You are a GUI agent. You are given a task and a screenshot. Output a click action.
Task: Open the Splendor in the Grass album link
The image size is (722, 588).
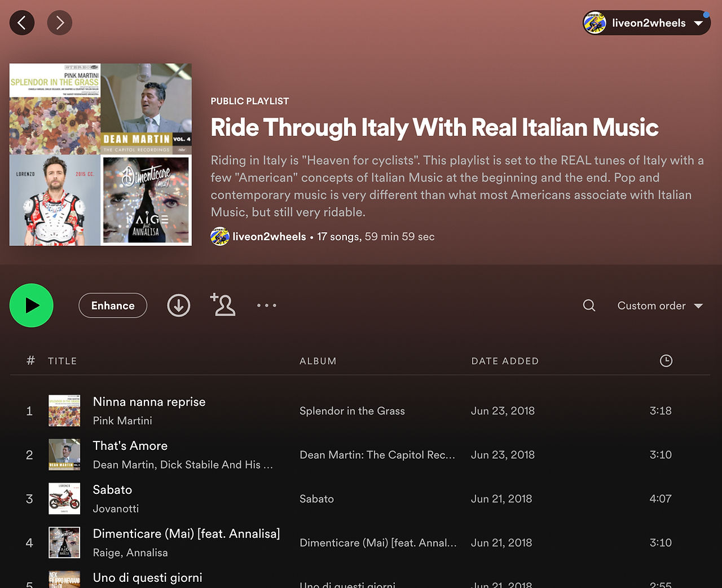click(352, 411)
